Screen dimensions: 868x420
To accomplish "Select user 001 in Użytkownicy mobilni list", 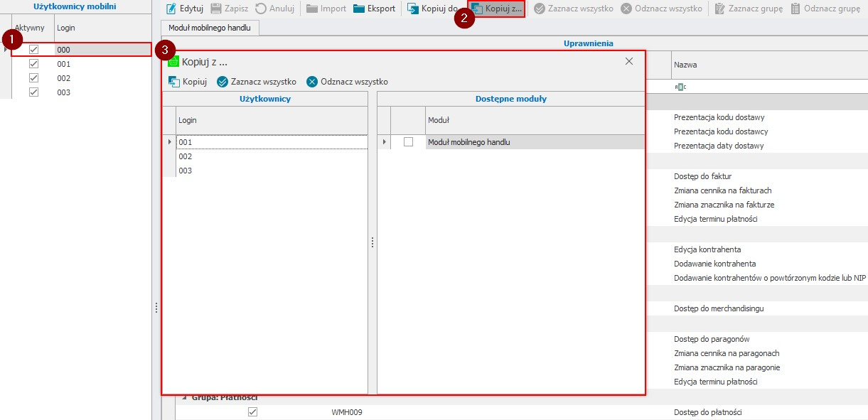I will pyautogui.click(x=102, y=64).
